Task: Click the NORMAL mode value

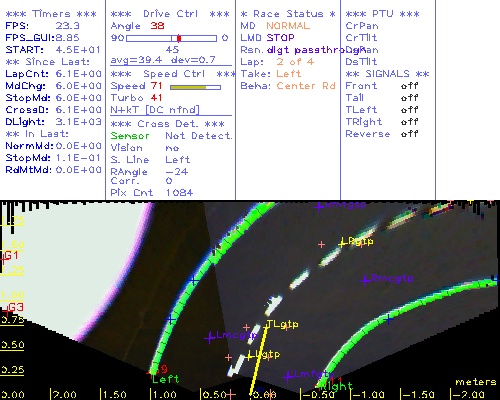Action: [288, 26]
